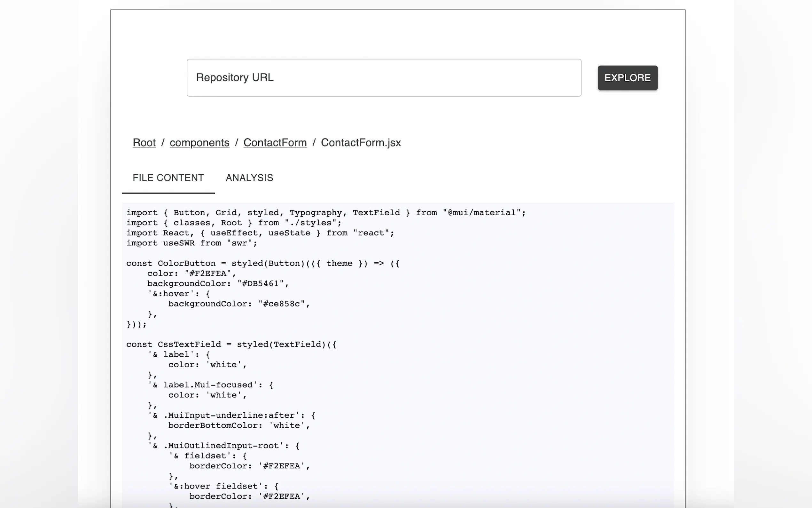Switch to the ANALYSIS tab
The height and width of the screenshot is (508, 812).
point(249,178)
